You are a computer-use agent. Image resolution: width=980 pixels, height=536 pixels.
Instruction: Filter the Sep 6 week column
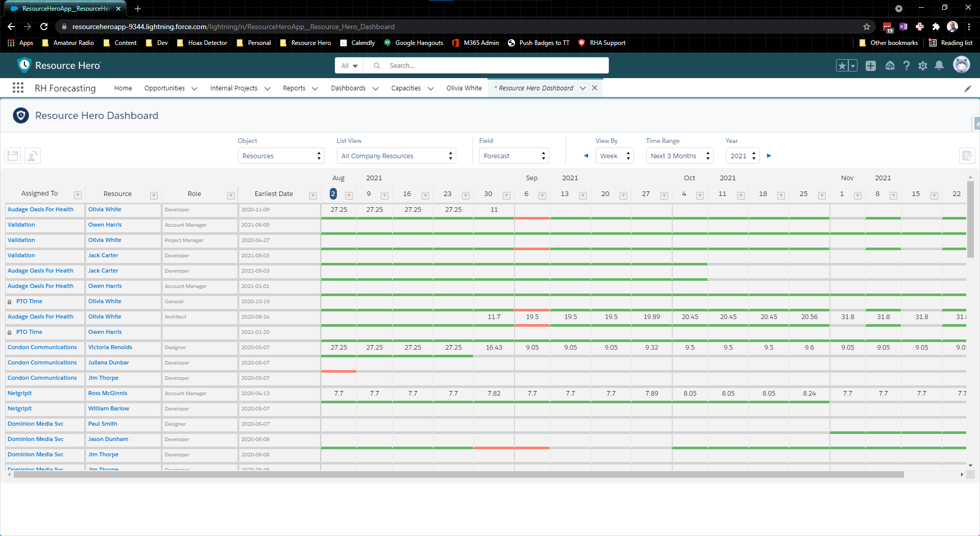pyautogui.click(x=542, y=195)
